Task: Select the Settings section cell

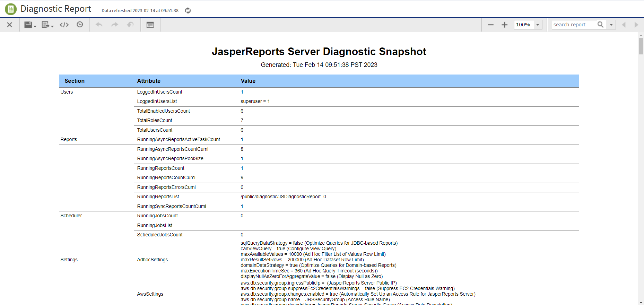Action: tap(69, 260)
